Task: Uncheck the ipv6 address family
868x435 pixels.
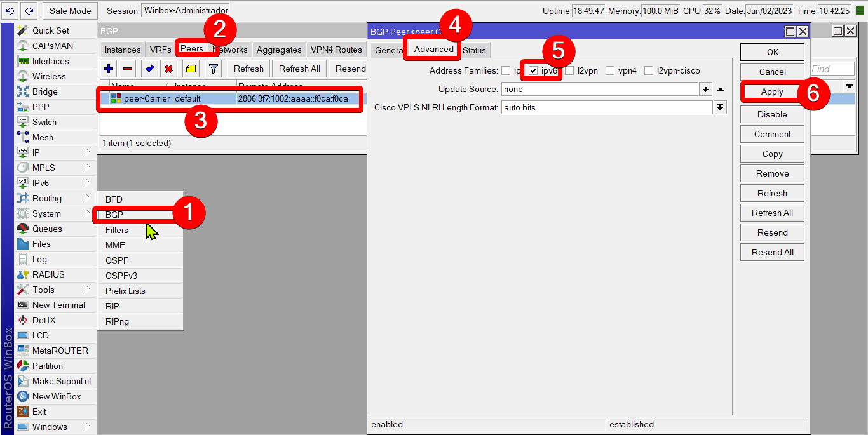Action: coord(534,70)
